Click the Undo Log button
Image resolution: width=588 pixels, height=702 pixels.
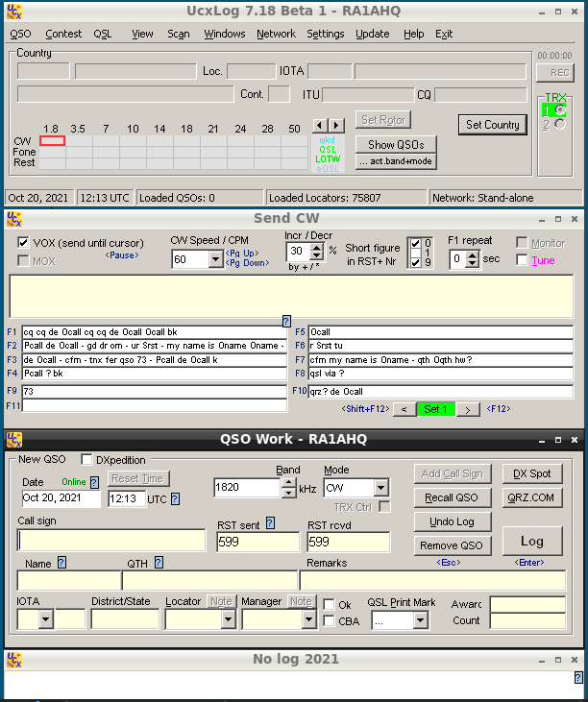(452, 521)
